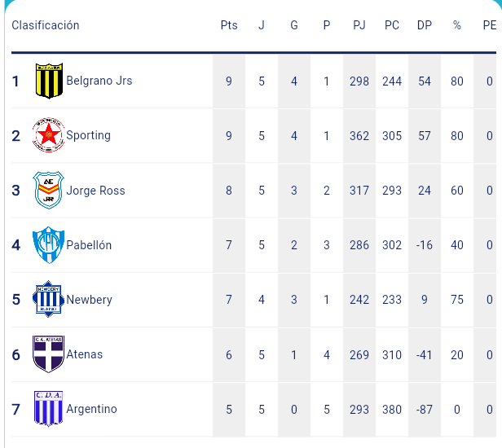The image size is (502, 448).
Task: Select the Jorge Ross team name
Action: (x=95, y=191)
